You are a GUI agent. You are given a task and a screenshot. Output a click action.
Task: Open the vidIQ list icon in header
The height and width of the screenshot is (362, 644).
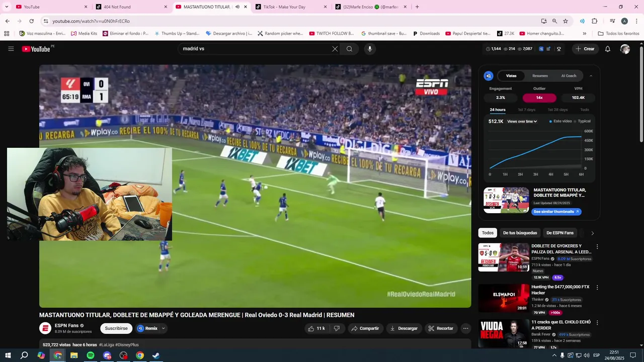pos(548,49)
